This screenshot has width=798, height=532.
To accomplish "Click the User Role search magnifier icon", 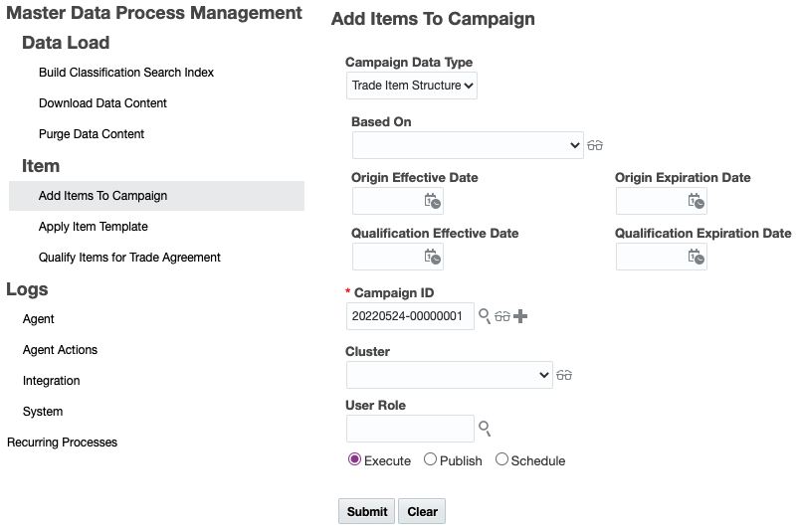I will pyautogui.click(x=485, y=429).
